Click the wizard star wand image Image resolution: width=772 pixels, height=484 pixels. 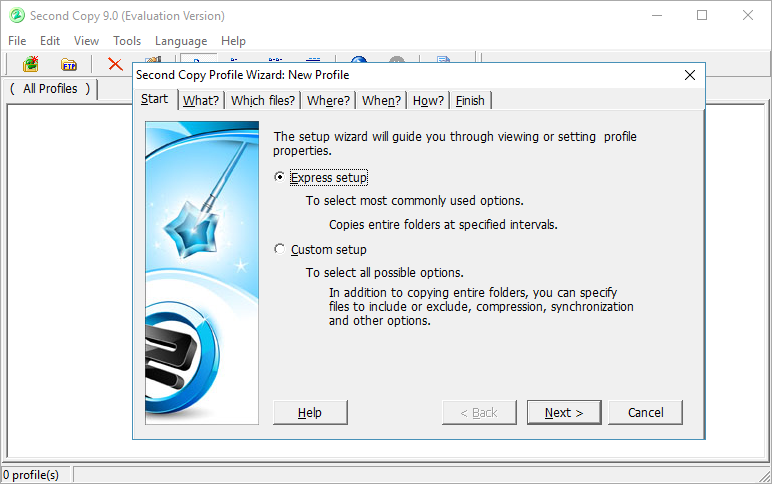[202, 273]
